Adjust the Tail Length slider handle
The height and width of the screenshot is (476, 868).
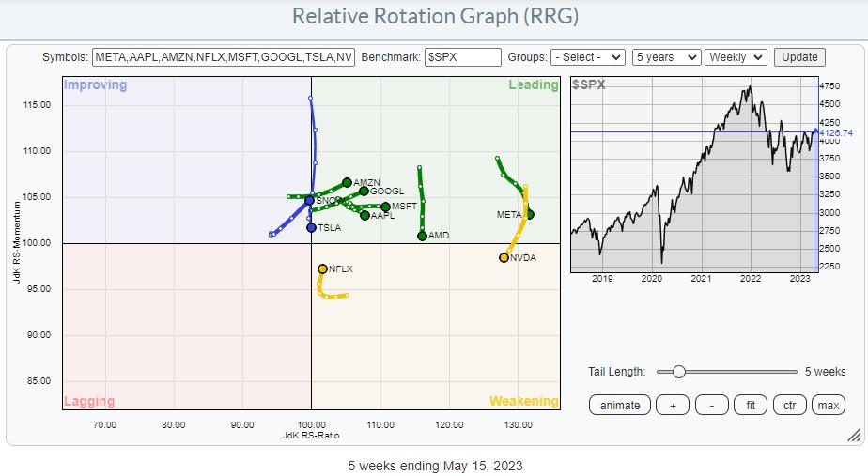pyautogui.click(x=678, y=372)
